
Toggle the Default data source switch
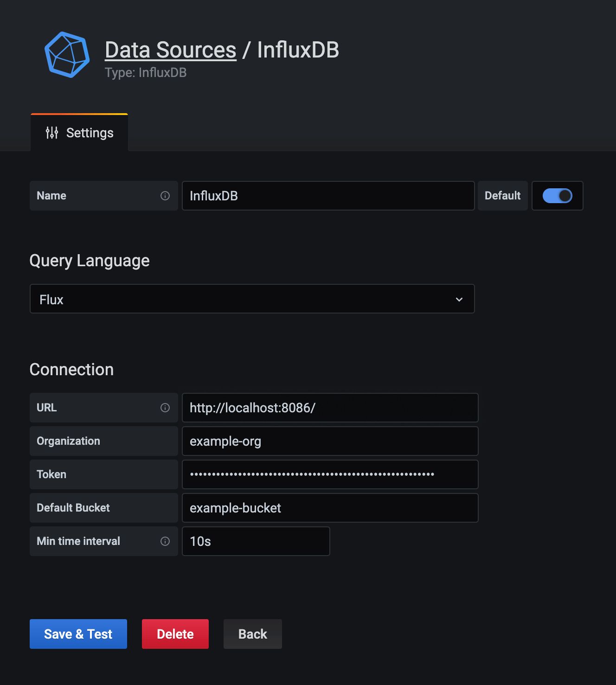click(x=557, y=196)
